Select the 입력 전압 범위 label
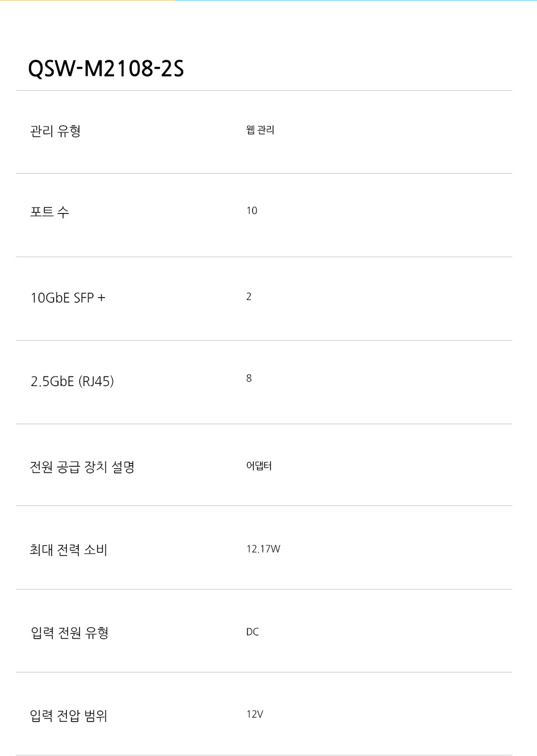The height and width of the screenshot is (756, 537). 69,715
